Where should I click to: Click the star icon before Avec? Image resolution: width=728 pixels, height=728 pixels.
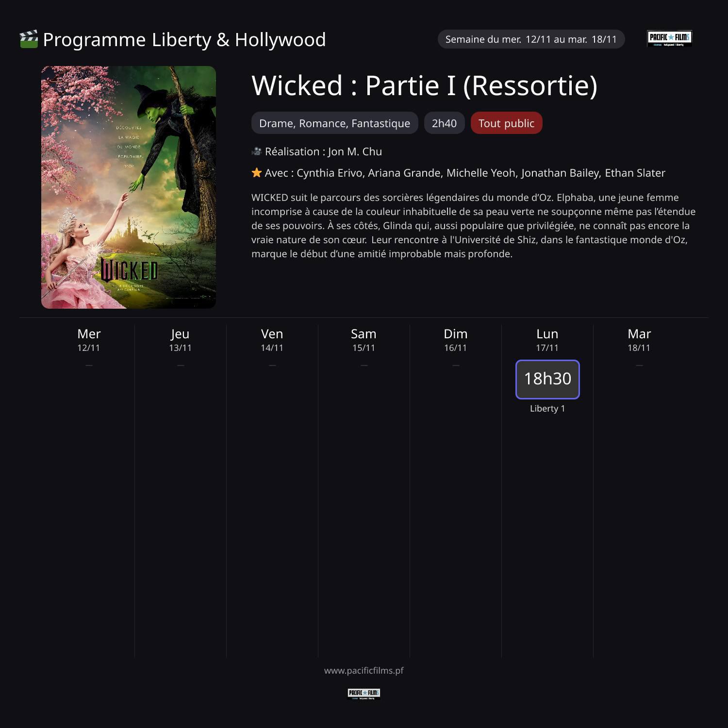(x=257, y=173)
